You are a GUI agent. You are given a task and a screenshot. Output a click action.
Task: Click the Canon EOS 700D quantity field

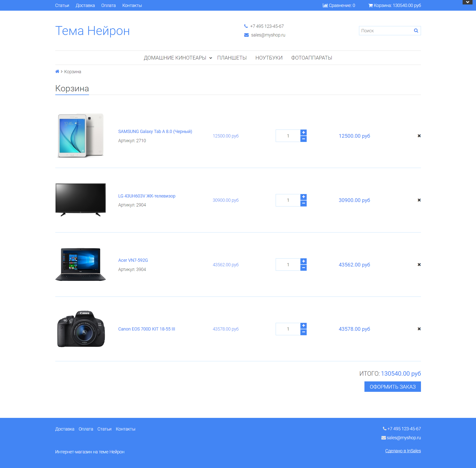pos(288,329)
